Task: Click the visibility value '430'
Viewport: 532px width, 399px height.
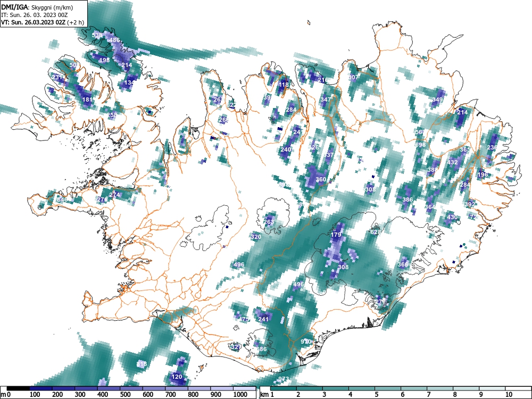Action: coord(452,217)
